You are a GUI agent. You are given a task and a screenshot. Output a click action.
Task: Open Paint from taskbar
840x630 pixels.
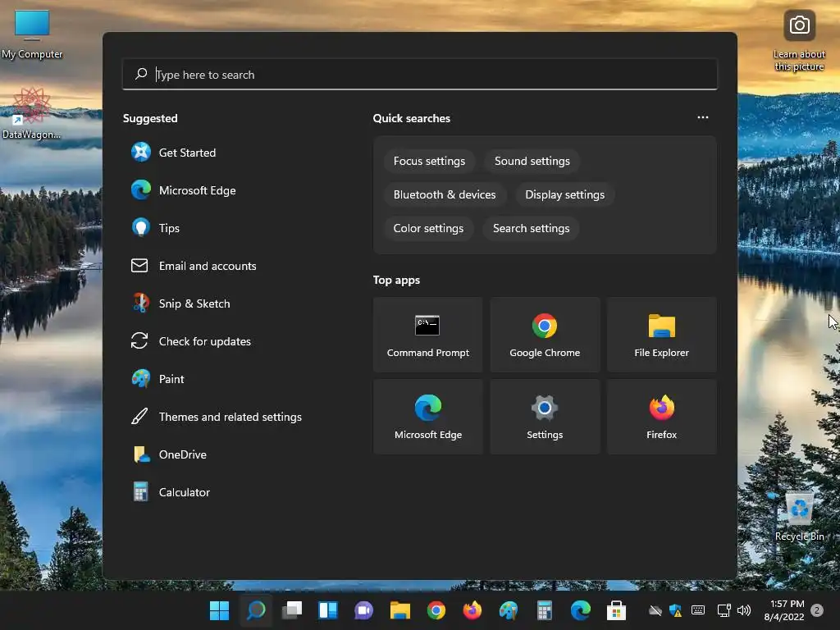coord(509,610)
